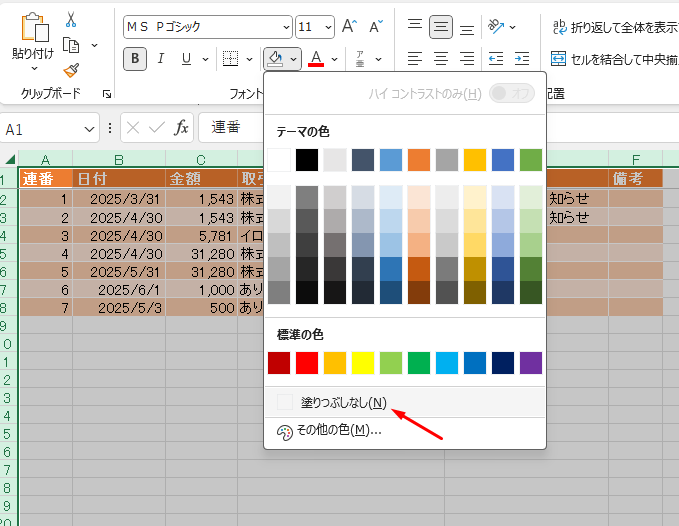
Task: Open the Borders dropdown arrow
Action: tap(249, 59)
